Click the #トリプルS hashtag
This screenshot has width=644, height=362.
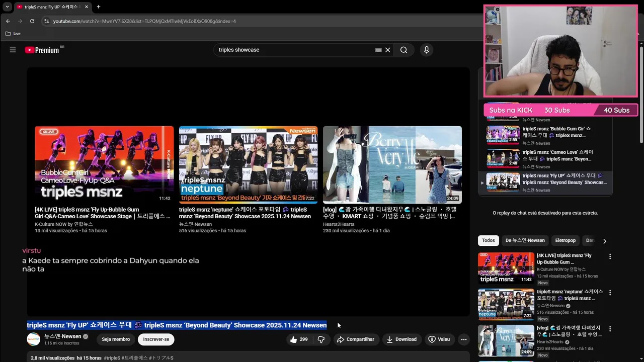(x=161, y=358)
